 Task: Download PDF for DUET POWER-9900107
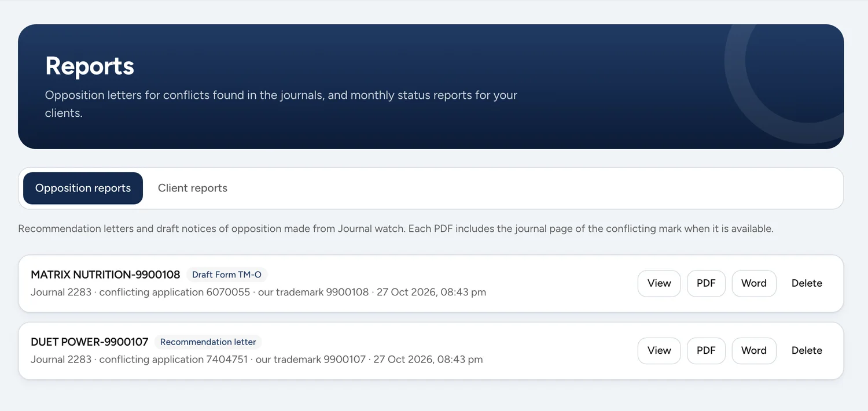[706, 350]
